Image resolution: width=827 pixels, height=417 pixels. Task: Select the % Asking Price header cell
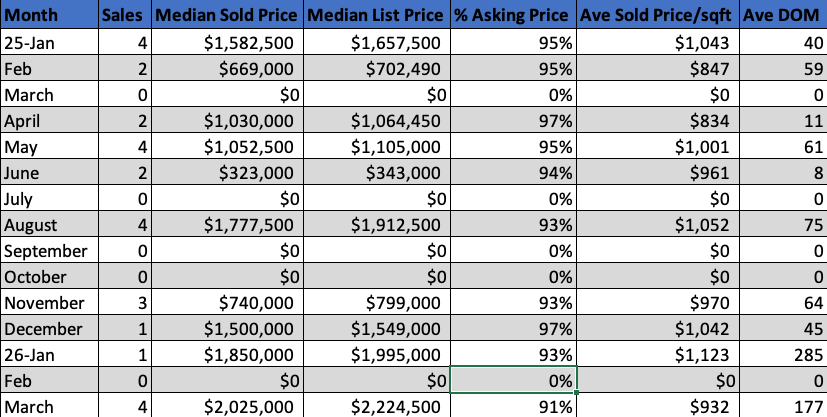point(514,16)
